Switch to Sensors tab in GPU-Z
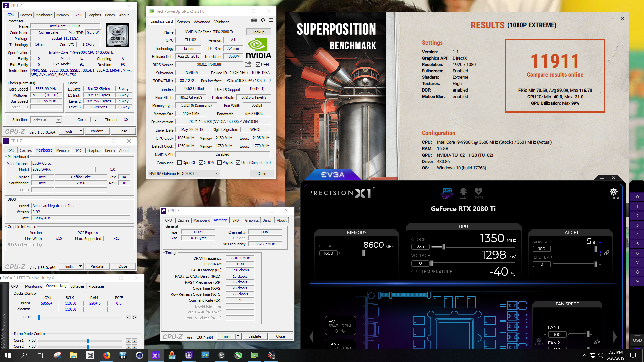The height and width of the screenshot is (362, 644). [183, 22]
